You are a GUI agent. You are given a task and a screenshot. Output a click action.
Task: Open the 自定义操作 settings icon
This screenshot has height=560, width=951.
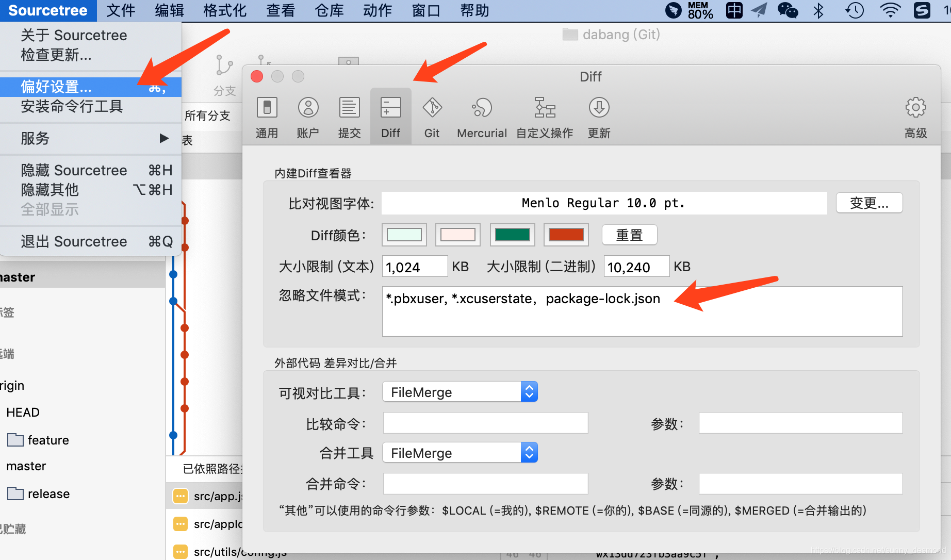pyautogui.click(x=544, y=116)
